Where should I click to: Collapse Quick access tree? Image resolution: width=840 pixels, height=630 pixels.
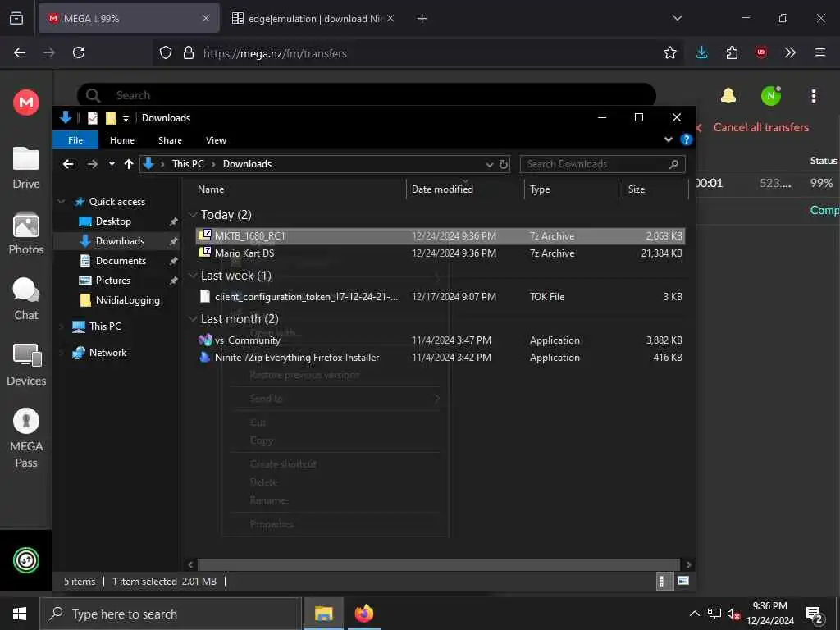coord(62,202)
